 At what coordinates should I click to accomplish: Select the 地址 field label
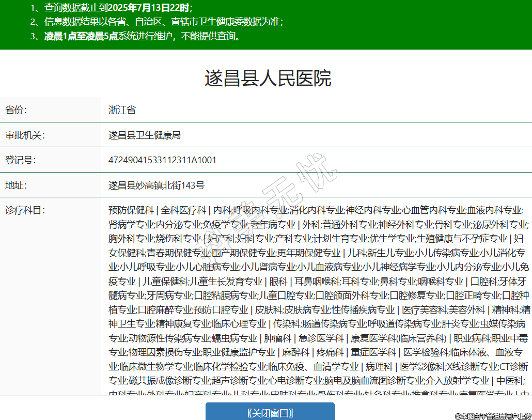[x=16, y=185]
